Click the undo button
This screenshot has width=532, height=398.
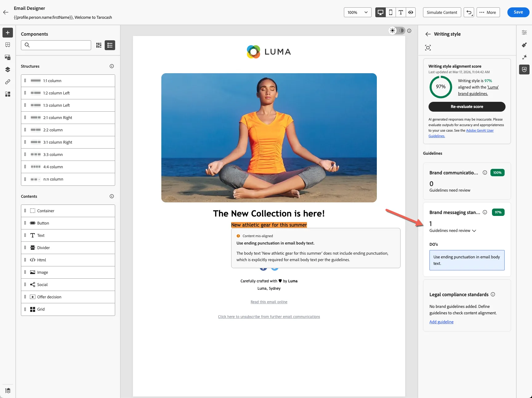pos(469,12)
